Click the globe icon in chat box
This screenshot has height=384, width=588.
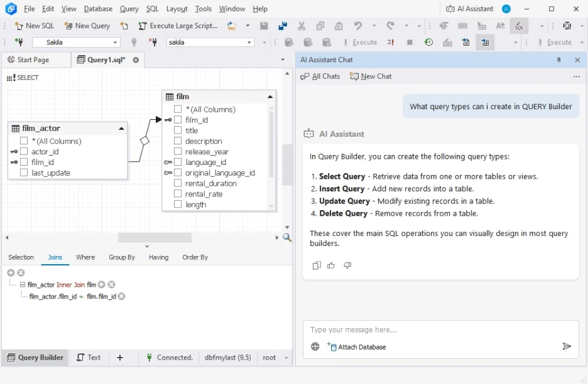(x=315, y=347)
